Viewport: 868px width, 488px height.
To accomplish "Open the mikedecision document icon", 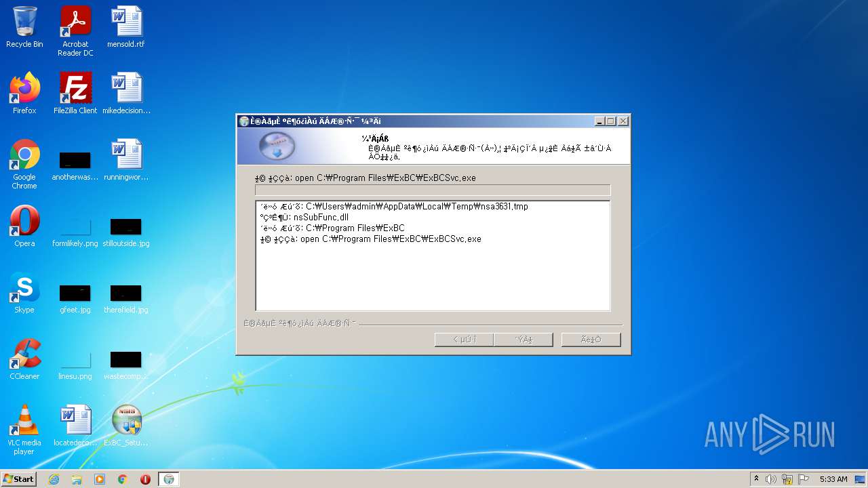I will click(126, 94).
